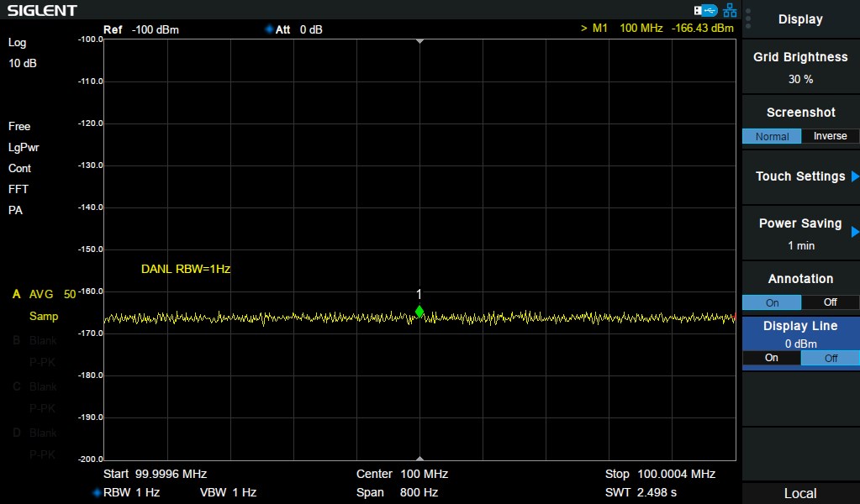Click the three-dot menu handle beside Display
860x504 pixels.
click(x=748, y=18)
